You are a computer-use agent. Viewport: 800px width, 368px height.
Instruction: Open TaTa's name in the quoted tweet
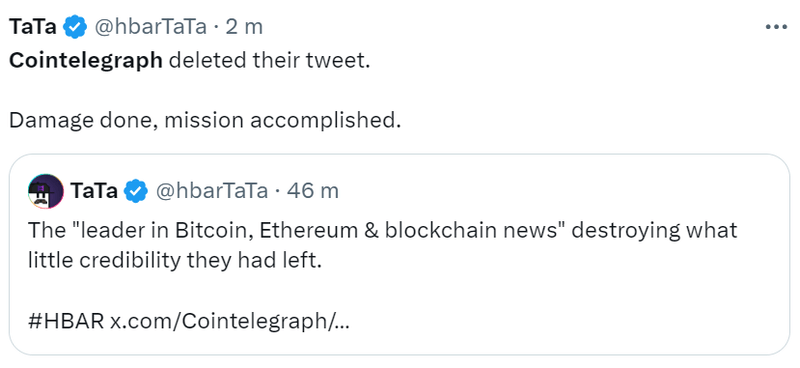tap(94, 191)
